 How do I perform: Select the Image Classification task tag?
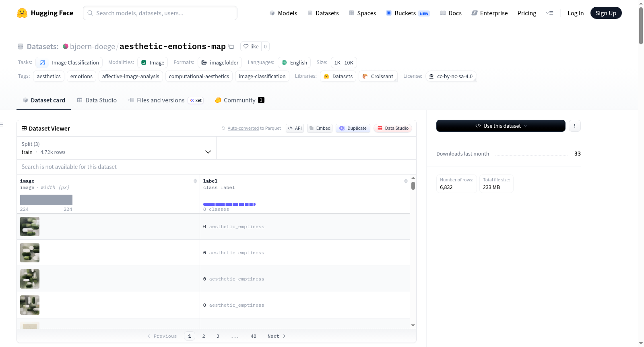coord(69,62)
